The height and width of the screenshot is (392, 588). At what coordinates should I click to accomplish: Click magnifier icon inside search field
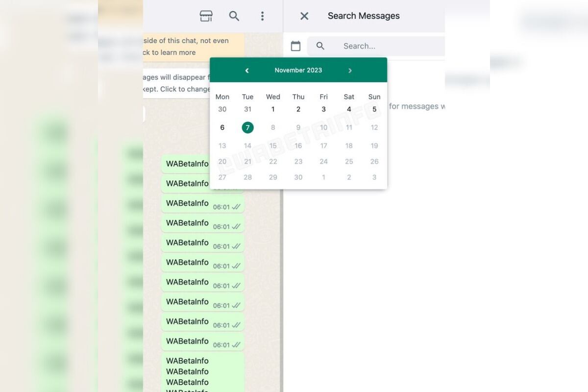coord(320,46)
